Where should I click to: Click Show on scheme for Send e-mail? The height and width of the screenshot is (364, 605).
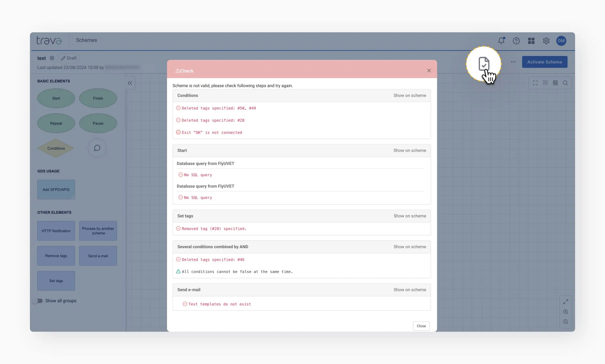tap(410, 290)
